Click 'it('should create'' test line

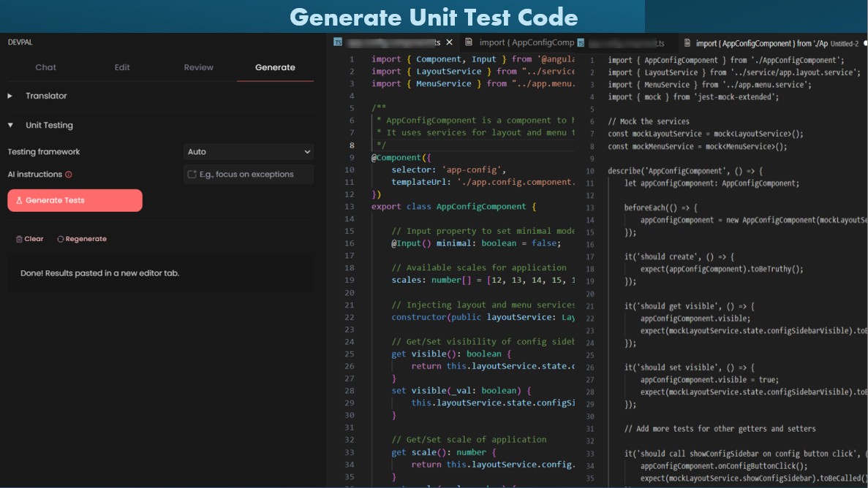(x=679, y=256)
